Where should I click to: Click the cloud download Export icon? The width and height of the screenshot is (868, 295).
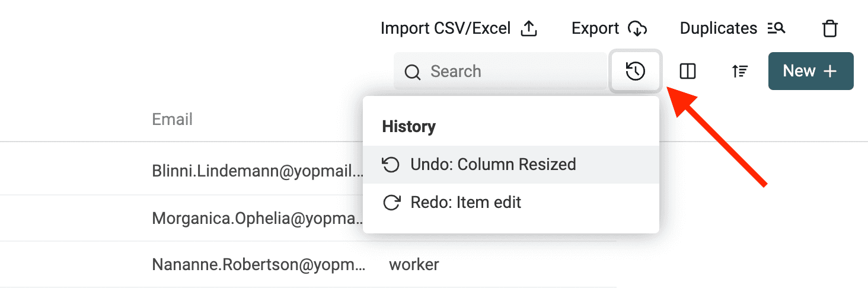click(637, 28)
